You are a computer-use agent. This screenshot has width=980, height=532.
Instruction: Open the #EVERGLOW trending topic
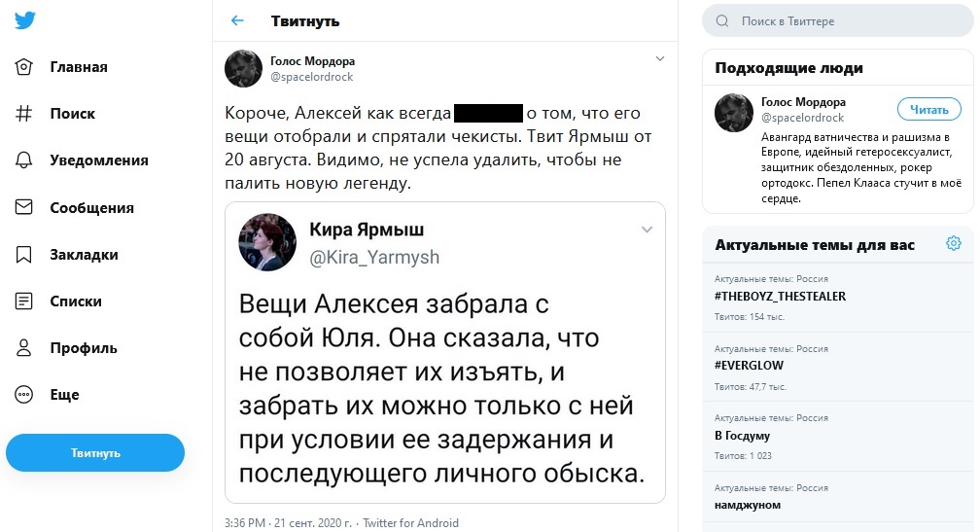click(749, 366)
